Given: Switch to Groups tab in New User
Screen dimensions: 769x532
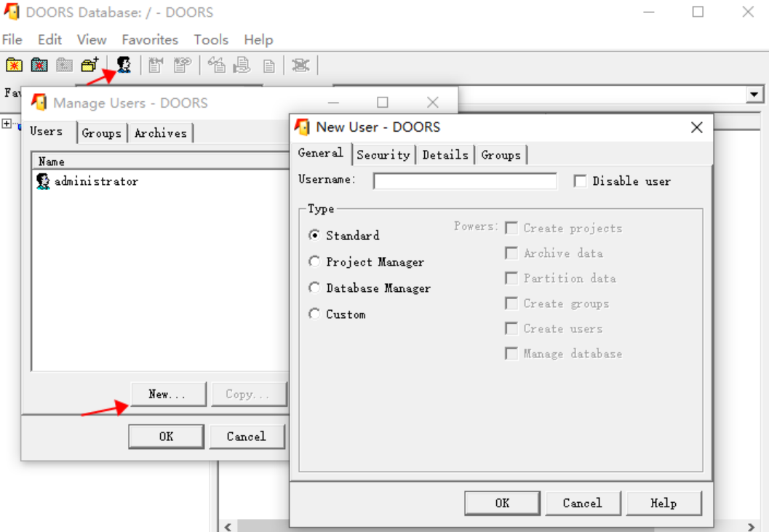Looking at the screenshot, I should 501,154.
